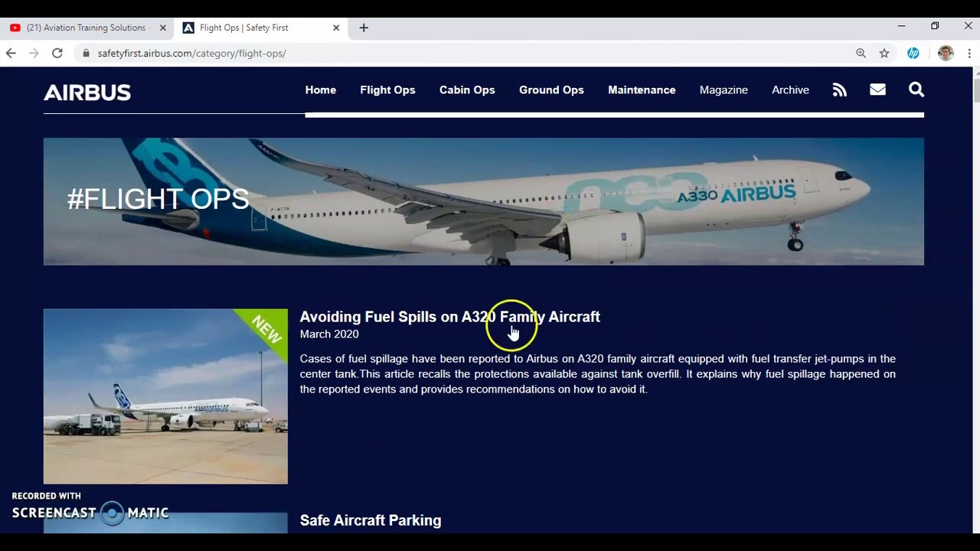Select the Flight Ops Safety First tab
The width and height of the screenshot is (980, 551).
click(x=260, y=28)
